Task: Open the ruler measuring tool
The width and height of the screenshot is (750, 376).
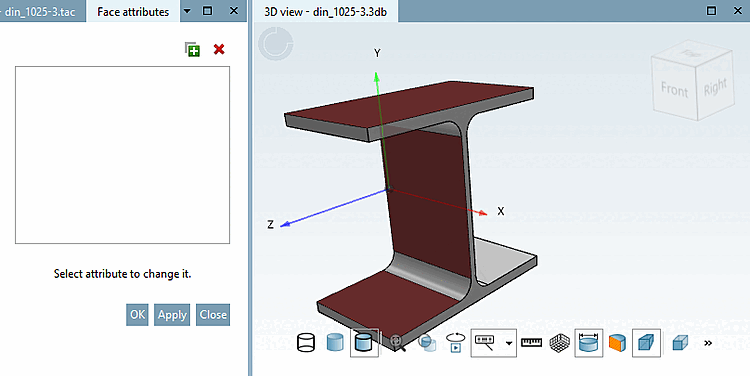Action: tap(531, 343)
